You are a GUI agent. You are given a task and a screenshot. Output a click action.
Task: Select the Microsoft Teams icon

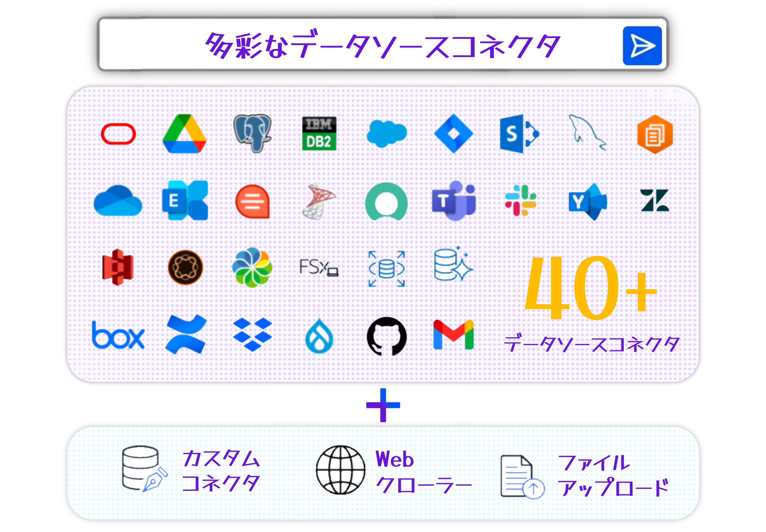tap(454, 201)
